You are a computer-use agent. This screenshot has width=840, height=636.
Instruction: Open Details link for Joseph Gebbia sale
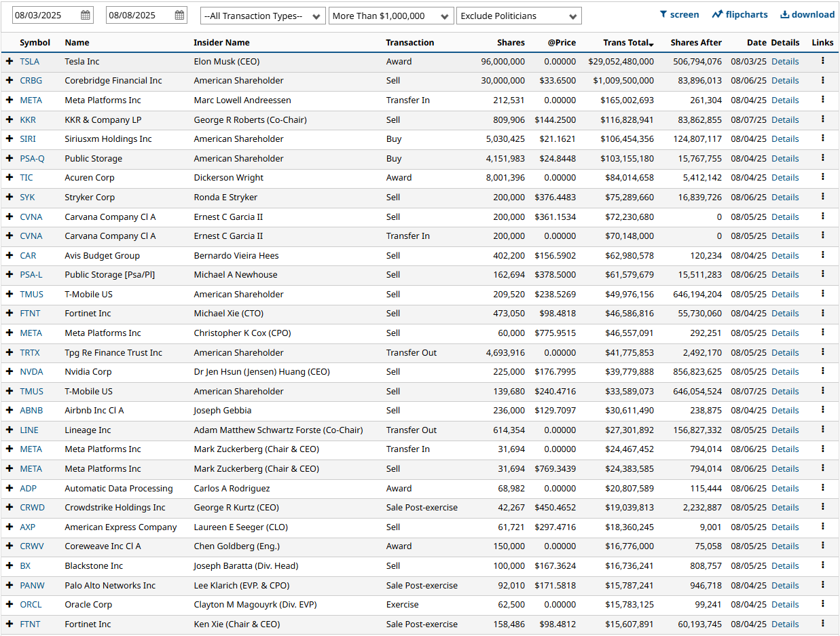point(785,410)
